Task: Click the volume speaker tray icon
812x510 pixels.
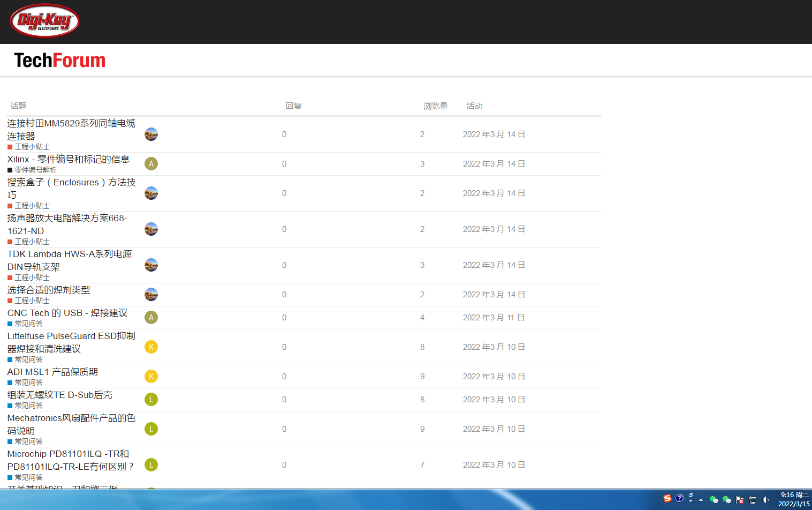Action: click(x=765, y=500)
